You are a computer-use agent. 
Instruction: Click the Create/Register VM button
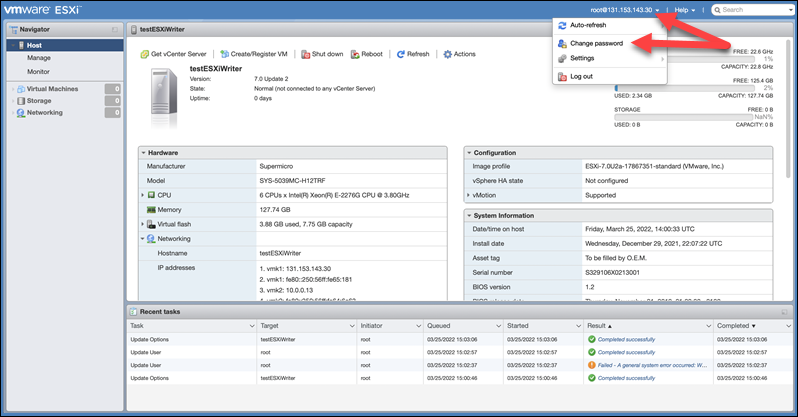pyautogui.click(x=254, y=54)
